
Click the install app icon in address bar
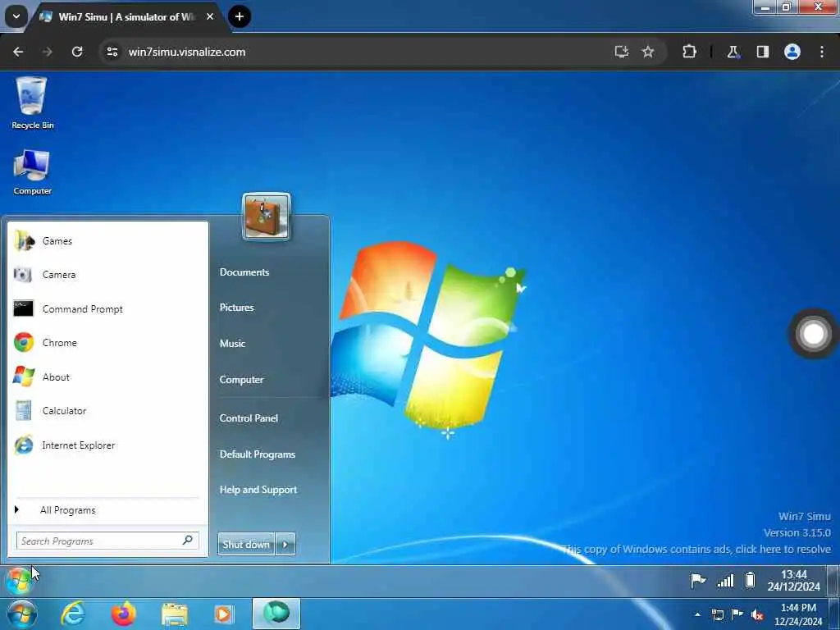[622, 52]
